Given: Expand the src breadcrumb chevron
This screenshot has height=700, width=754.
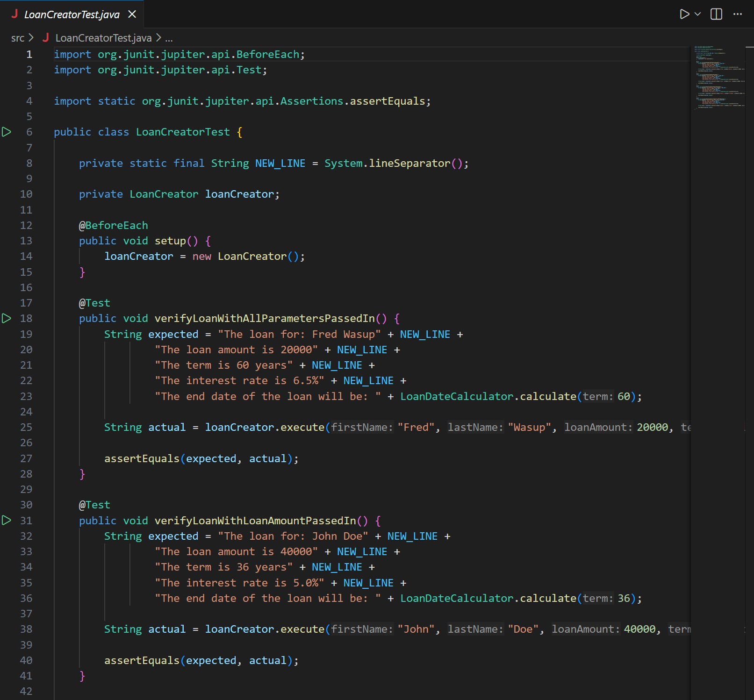Looking at the screenshot, I should [31, 38].
